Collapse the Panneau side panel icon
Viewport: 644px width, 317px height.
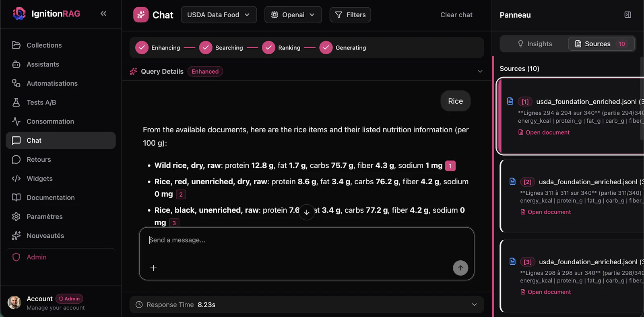tap(627, 15)
